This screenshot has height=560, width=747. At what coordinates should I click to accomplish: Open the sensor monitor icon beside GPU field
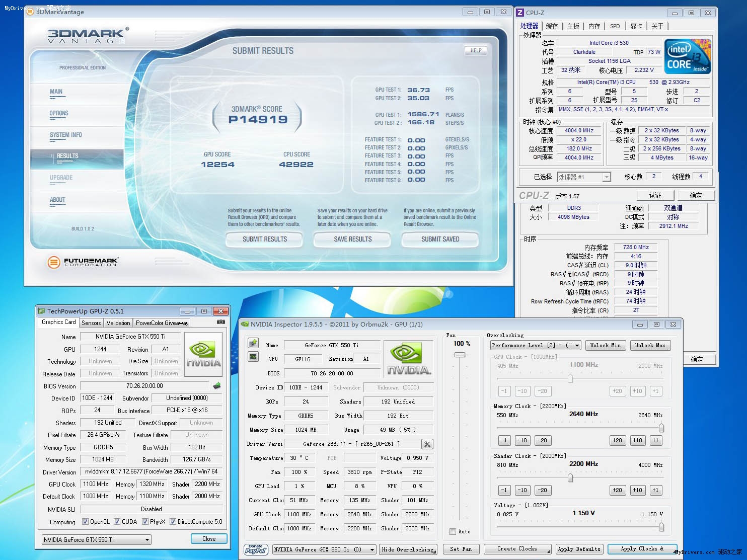click(253, 357)
